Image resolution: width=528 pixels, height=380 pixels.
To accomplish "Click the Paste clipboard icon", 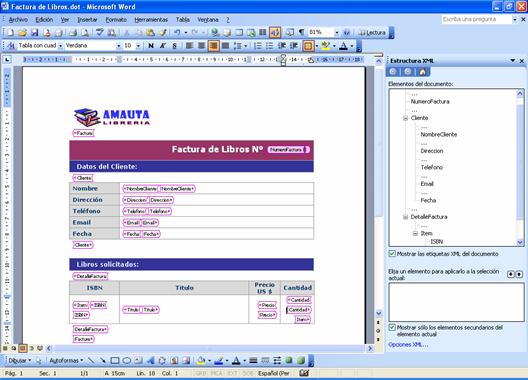I will click(x=151, y=33).
